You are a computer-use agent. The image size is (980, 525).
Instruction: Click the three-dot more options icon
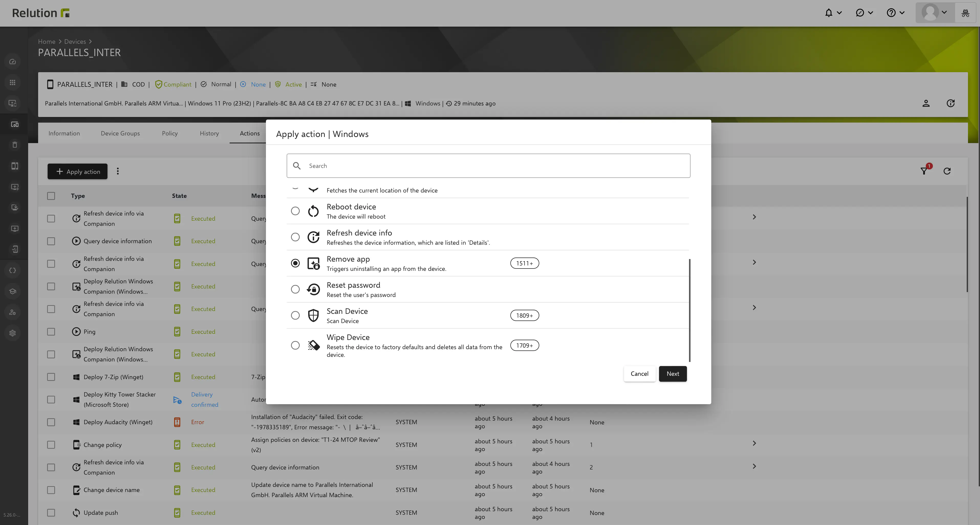pos(117,171)
